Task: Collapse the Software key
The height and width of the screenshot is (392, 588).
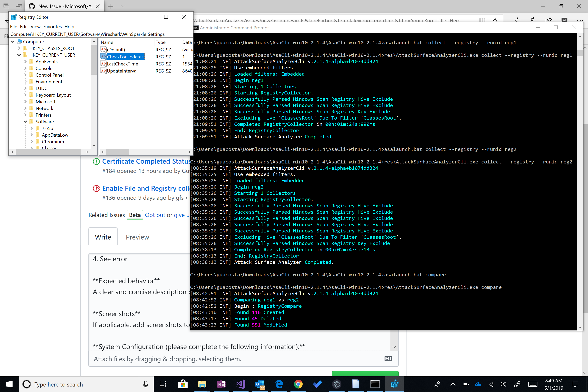Action: click(x=25, y=122)
